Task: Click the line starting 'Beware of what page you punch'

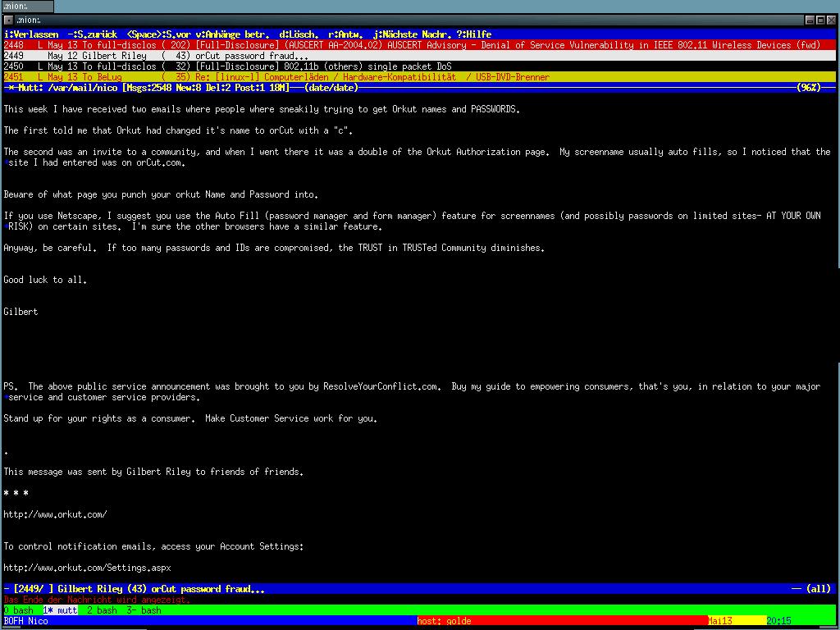Action: [x=161, y=194]
